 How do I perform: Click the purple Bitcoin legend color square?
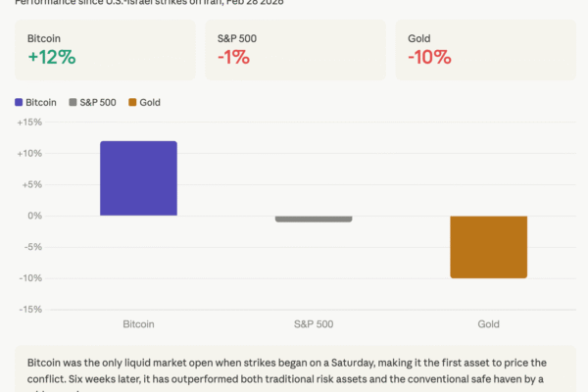click(x=20, y=102)
